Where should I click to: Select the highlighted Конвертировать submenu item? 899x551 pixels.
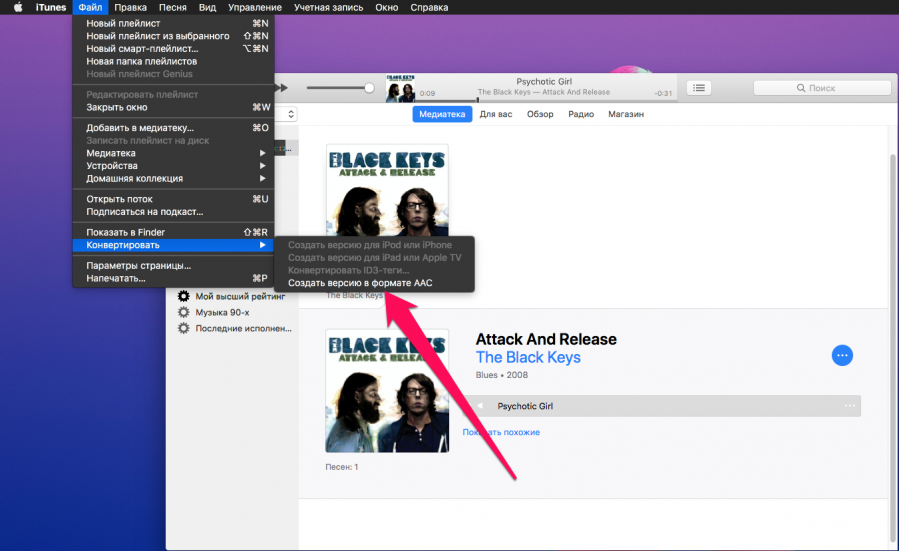[x=173, y=245]
